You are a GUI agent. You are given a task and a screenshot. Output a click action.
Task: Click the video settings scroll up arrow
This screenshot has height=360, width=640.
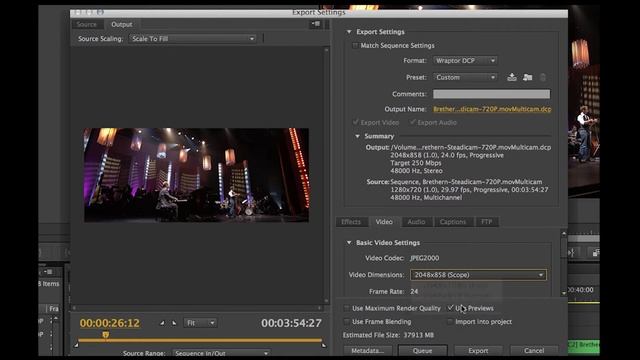click(x=564, y=233)
